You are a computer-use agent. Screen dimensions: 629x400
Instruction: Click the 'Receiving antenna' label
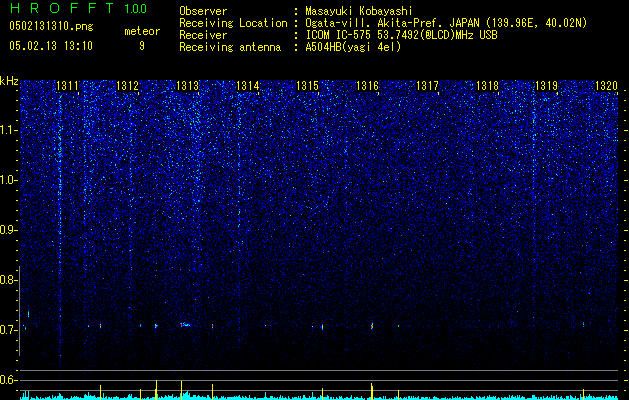[x=230, y=47]
